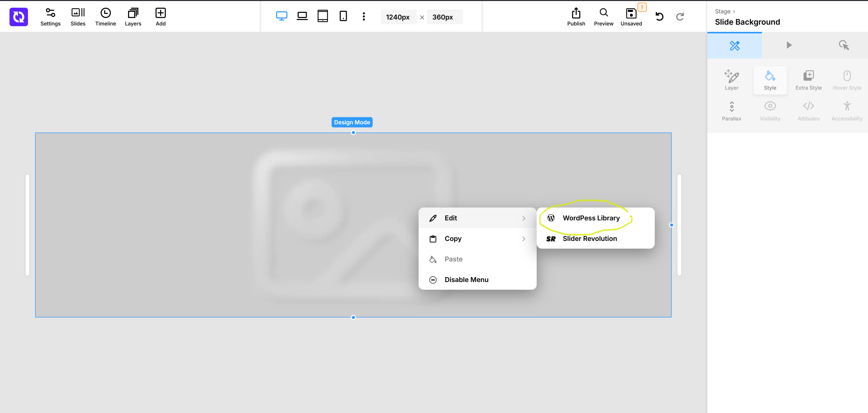Expand the Edit submenu arrow
The image size is (868, 413).
pos(523,218)
